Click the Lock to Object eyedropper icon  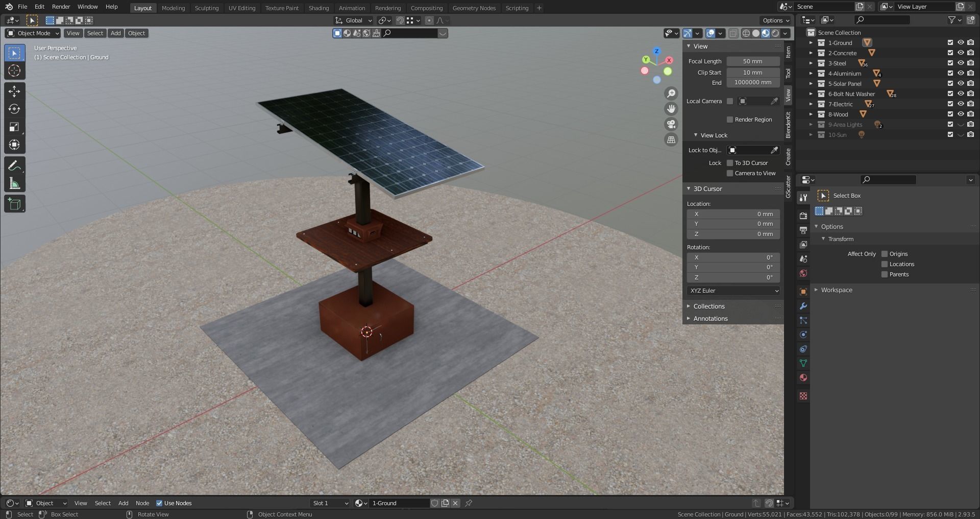tap(774, 150)
